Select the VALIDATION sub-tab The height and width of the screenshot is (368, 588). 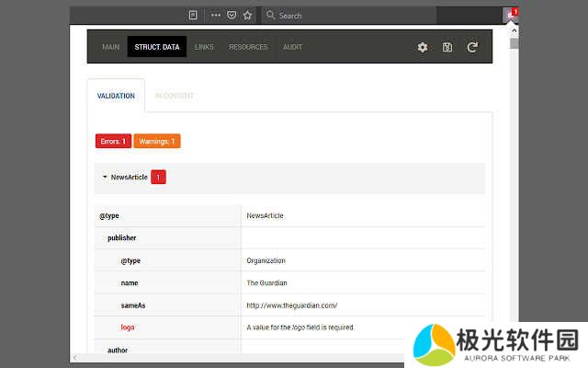116,96
